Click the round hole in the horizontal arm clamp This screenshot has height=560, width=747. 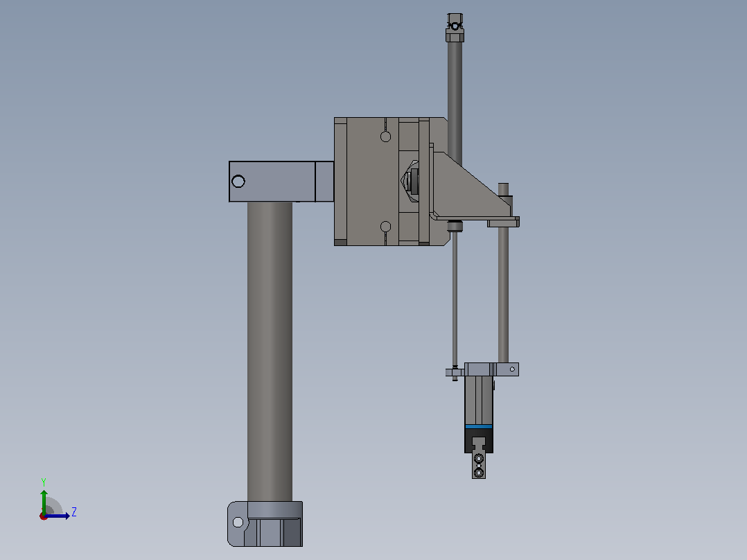point(238,181)
